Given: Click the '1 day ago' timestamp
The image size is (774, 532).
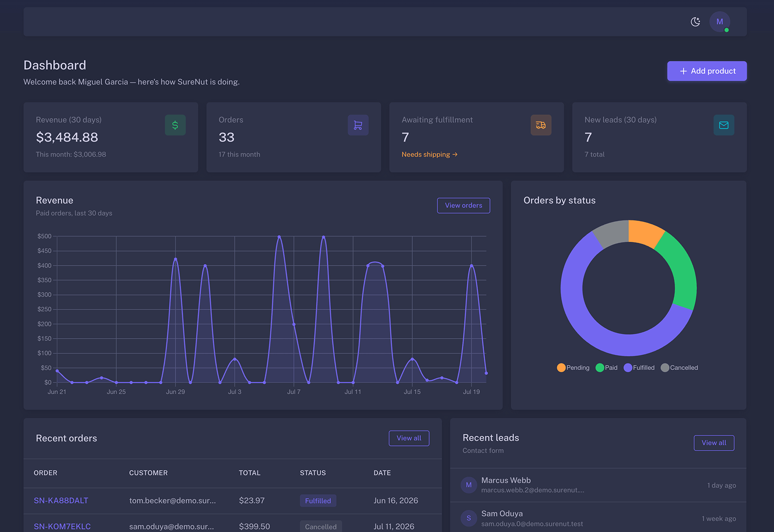Looking at the screenshot, I should tap(722, 486).
